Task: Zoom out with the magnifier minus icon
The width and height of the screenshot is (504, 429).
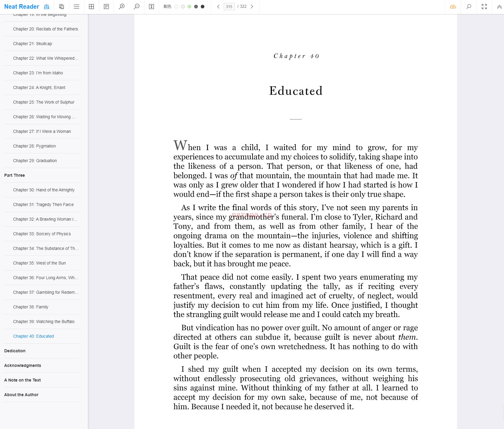Action: coord(137,7)
